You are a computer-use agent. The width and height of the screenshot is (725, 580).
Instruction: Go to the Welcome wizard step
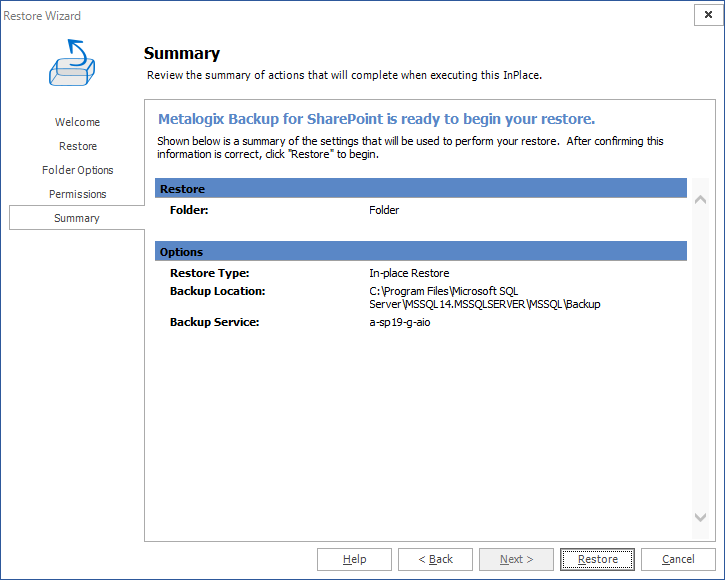click(x=77, y=122)
